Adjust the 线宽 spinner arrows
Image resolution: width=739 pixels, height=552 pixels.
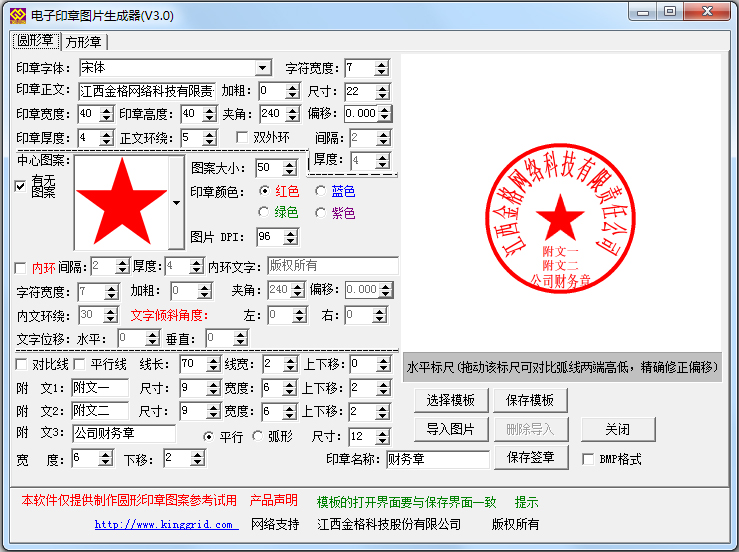point(289,364)
